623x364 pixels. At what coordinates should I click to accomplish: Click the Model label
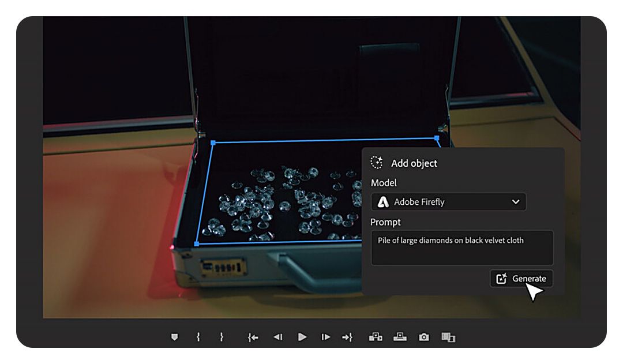pos(384,183)
